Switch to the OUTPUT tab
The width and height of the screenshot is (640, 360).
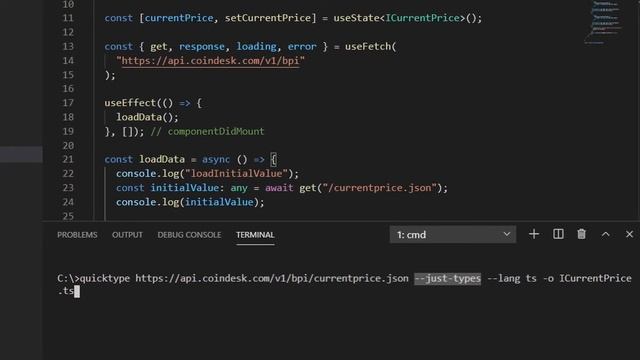click(x=127, y=235)
